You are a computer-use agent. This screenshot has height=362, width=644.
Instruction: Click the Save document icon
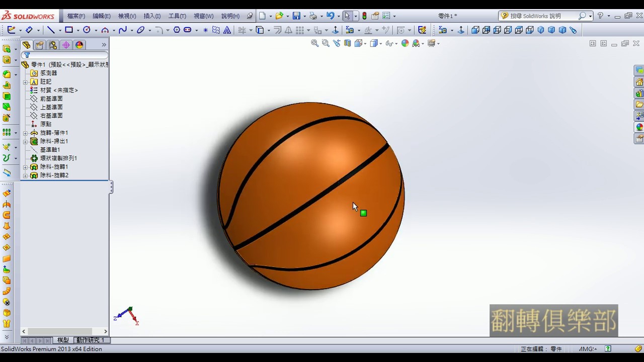click(x=296, y=16)
